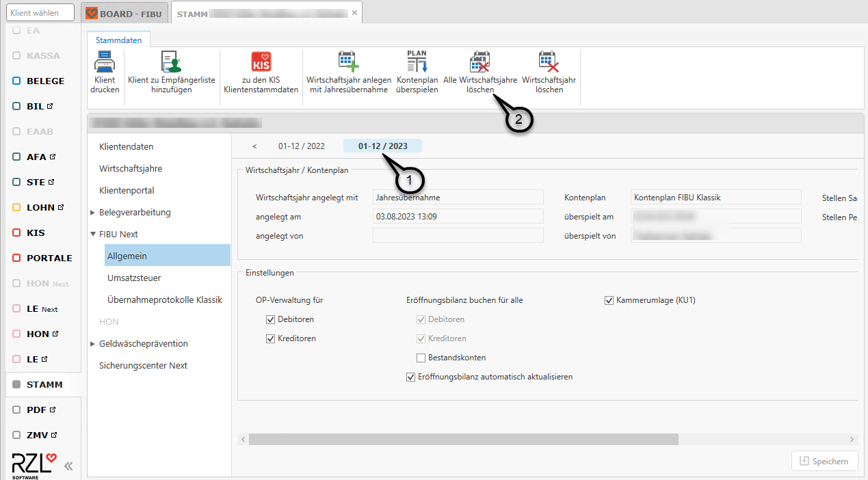The image size is (868, 480).
Task: Enable the Bestandskonten checkbox
Action: 421,358
